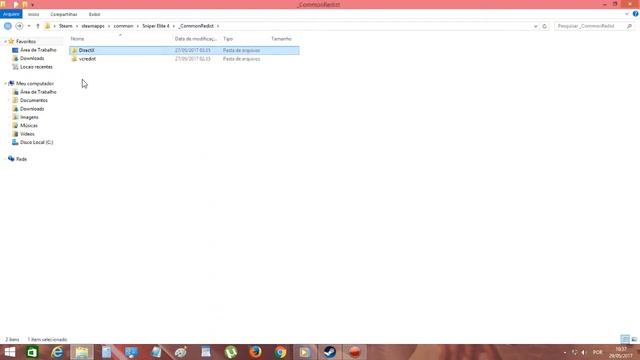Select Favoritos in navigation pane

[x=26, y=42]
